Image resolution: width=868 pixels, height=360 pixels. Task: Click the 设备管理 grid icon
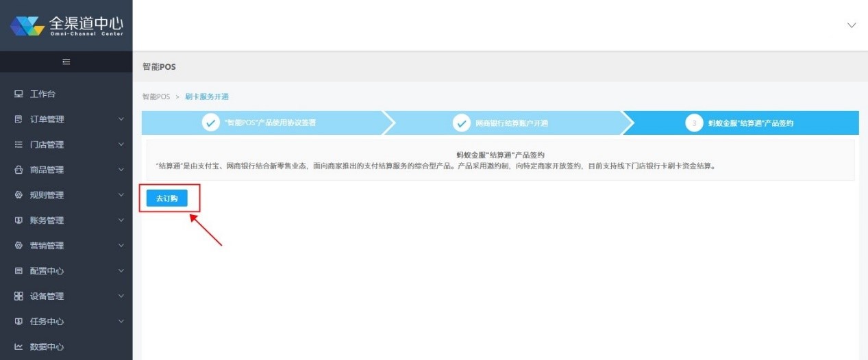tap(18, 296)
